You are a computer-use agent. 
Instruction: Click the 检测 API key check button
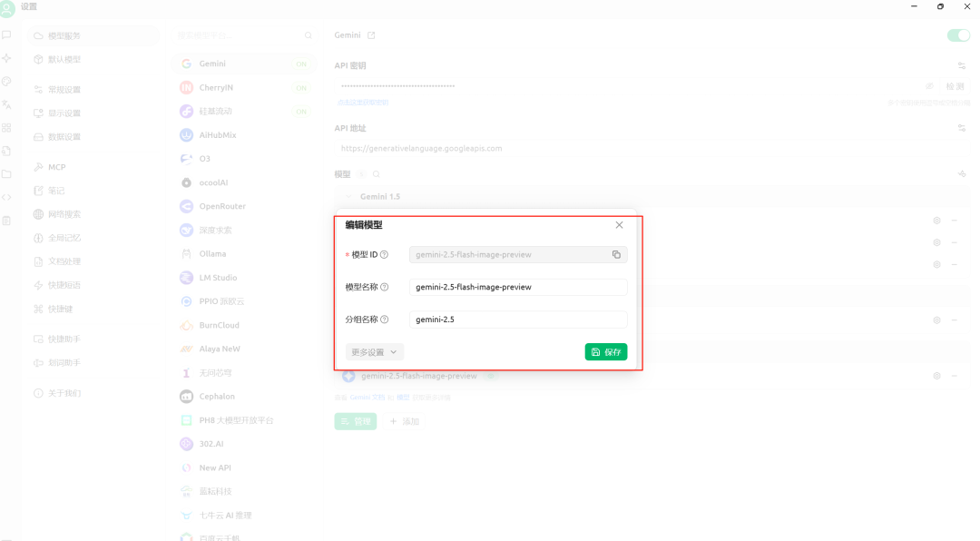pyautogui.click(x=955, y=86)
